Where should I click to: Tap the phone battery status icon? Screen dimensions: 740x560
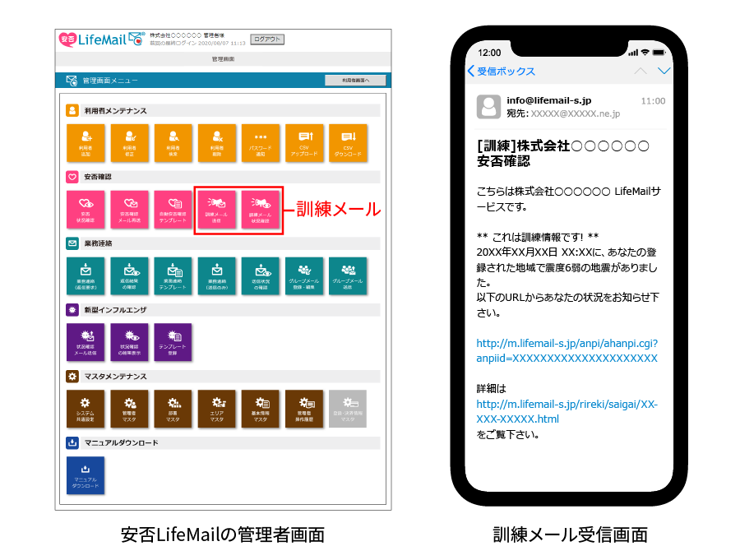[659, 53]
